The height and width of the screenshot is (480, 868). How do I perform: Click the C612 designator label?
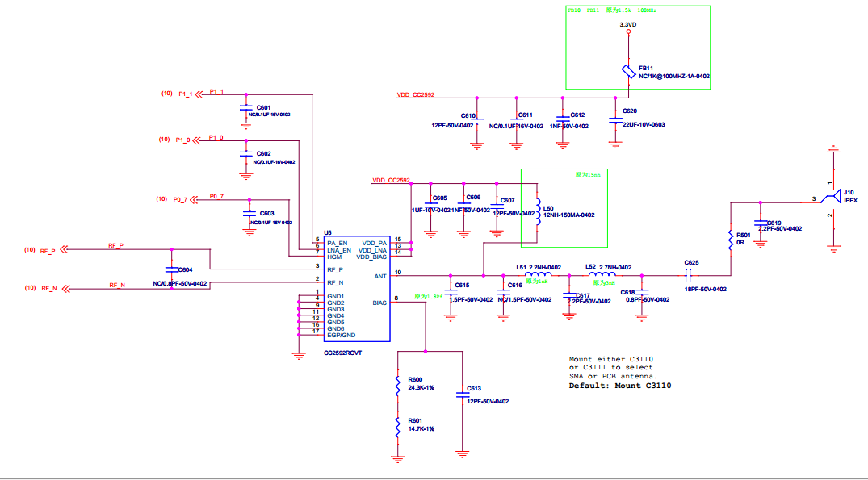577,115
